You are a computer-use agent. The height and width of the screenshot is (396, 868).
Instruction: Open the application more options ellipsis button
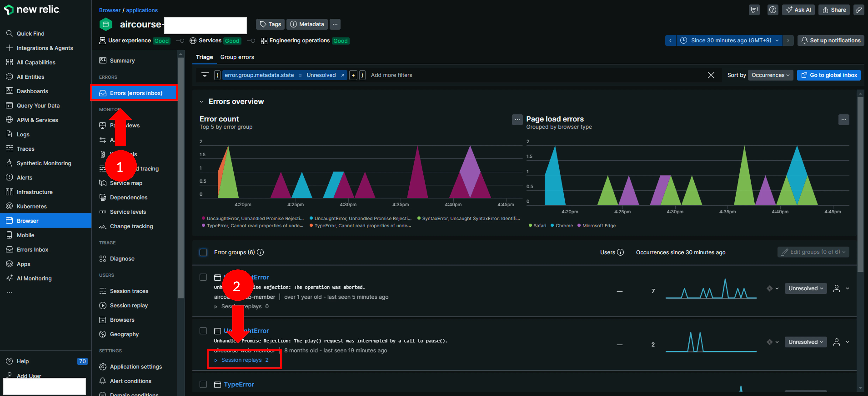click(335, 24)
